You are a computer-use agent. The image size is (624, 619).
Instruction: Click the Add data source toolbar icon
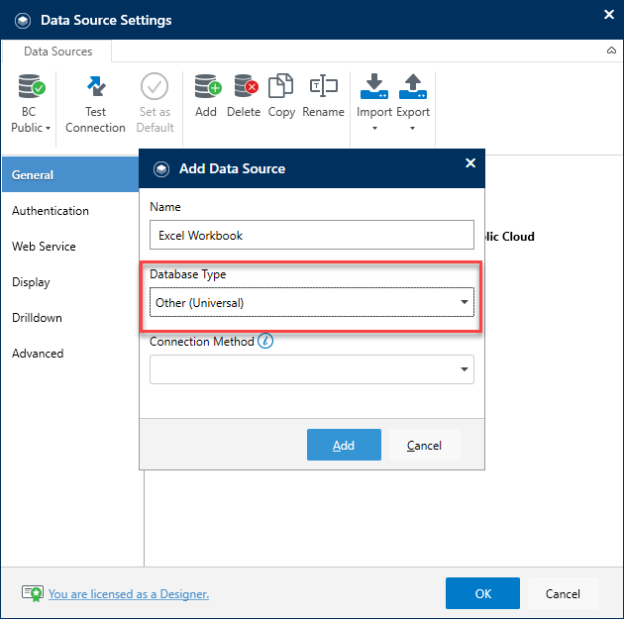tap(208, 86)
